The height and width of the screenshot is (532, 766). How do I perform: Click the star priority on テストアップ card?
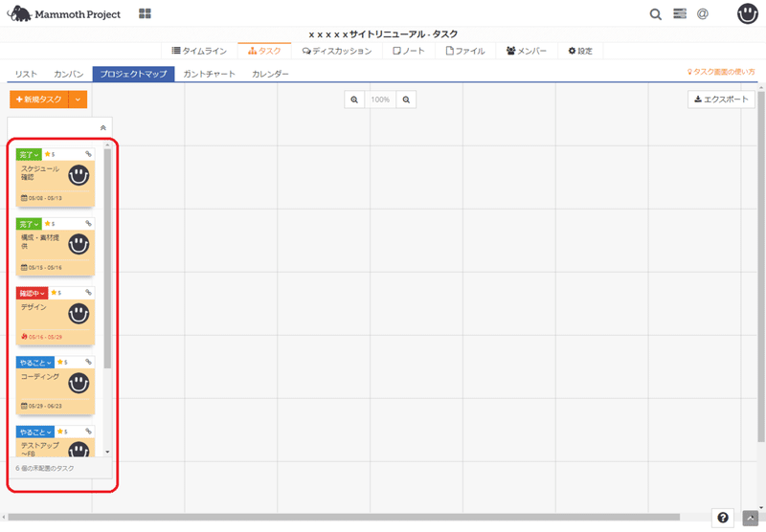[62, 432]
